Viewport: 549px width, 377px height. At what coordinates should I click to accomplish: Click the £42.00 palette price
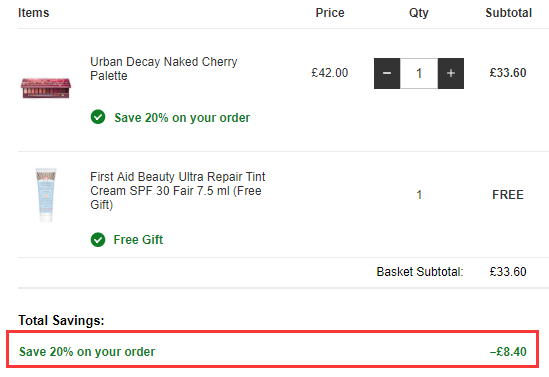pyautogui.click(x=330, y=73)
